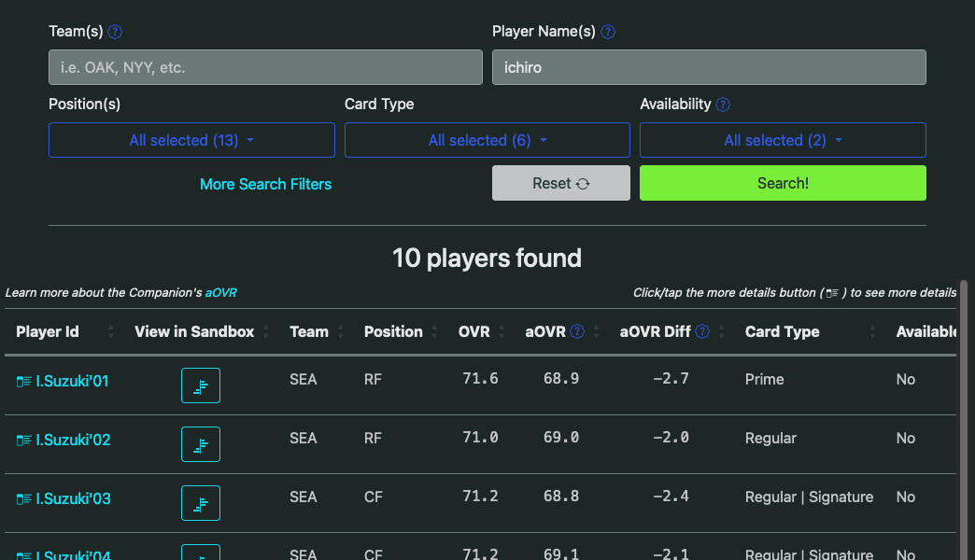Click RF position cell for I.Suzuki'01
975x560 pixels.
pos(373,379)
